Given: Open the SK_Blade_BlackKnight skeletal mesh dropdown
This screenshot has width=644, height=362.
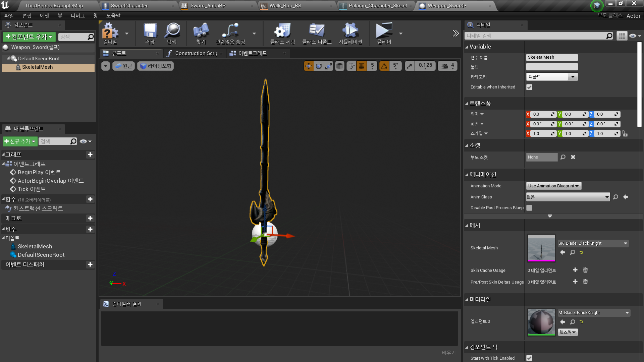Looking at the screenshot, I should (593, 243).
